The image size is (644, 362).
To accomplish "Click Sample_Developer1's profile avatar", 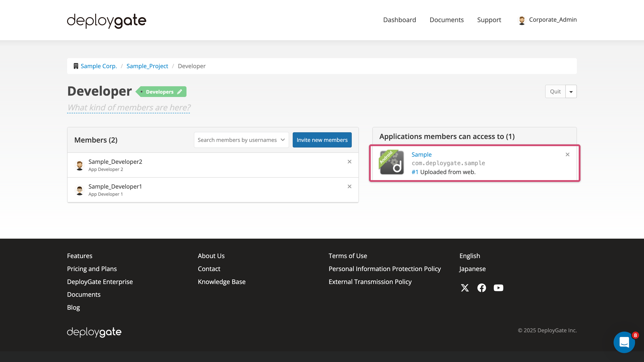I will [80, 190].
